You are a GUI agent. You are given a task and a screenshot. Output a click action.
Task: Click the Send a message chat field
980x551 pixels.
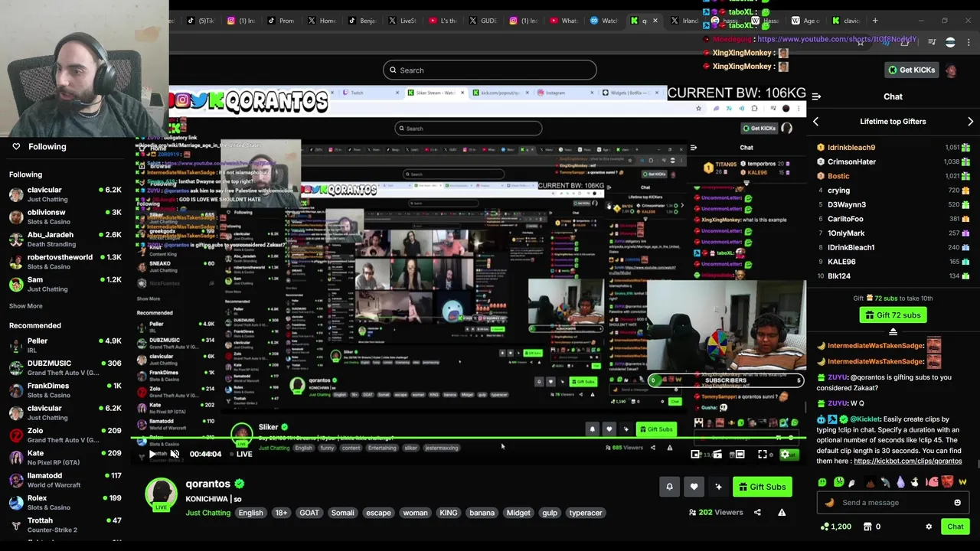click(893, 503)
